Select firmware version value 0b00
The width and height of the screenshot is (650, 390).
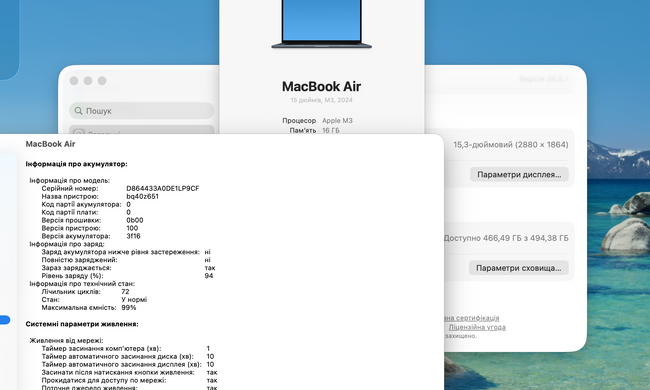135,220
